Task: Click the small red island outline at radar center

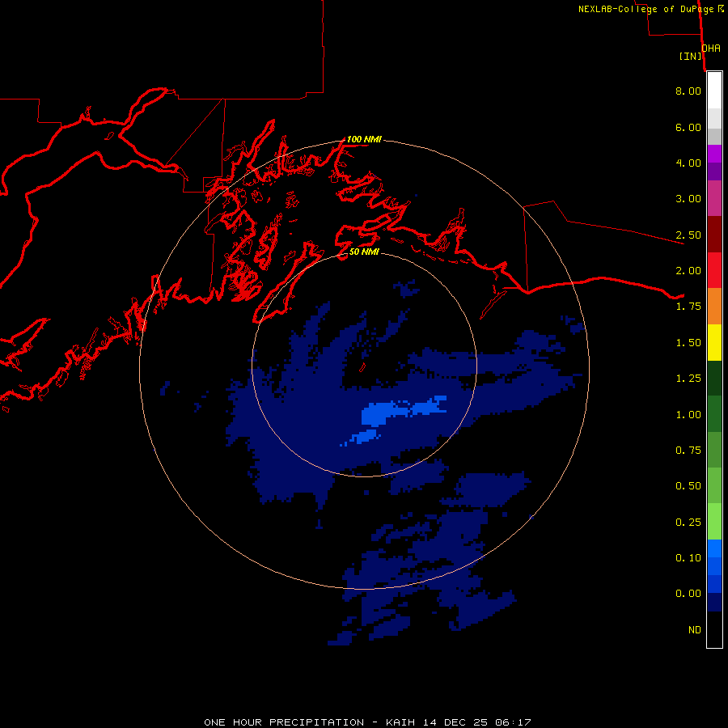Action: (362, 367)
